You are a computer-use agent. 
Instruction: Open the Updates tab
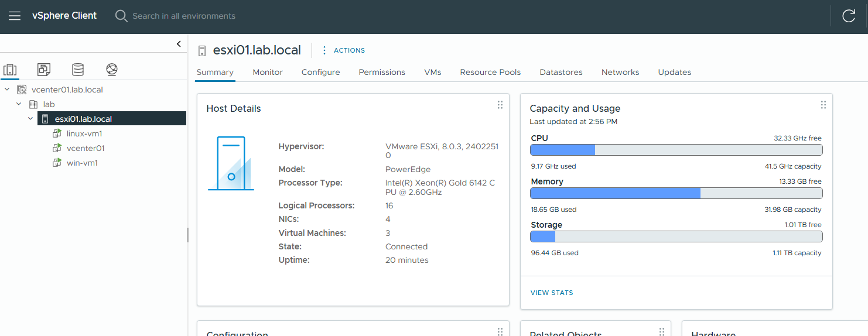tap(675, 72)
